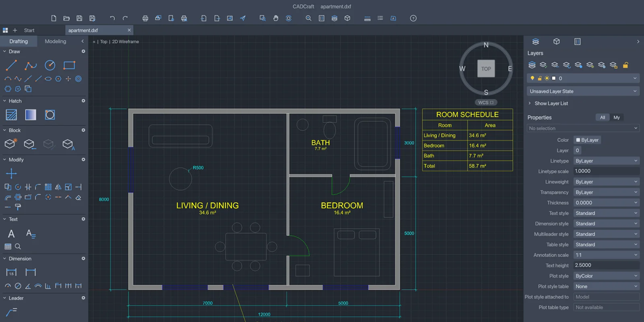
Task: Select the Erase tool in Modify
Action: [78, 197]
